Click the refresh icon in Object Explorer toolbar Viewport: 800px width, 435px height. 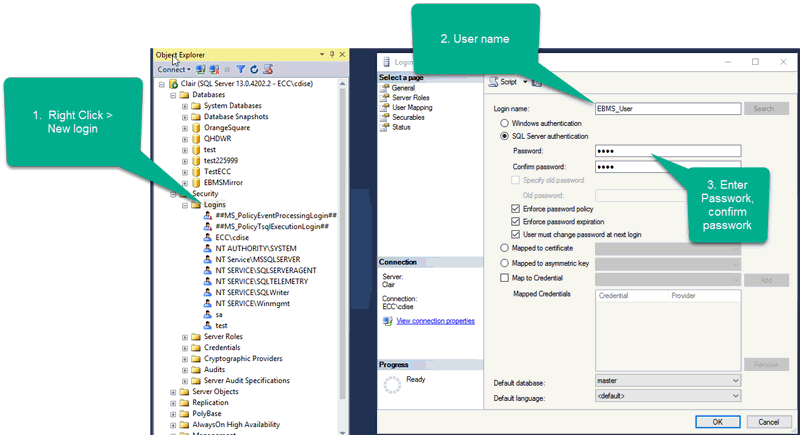[x=254, y=69]
